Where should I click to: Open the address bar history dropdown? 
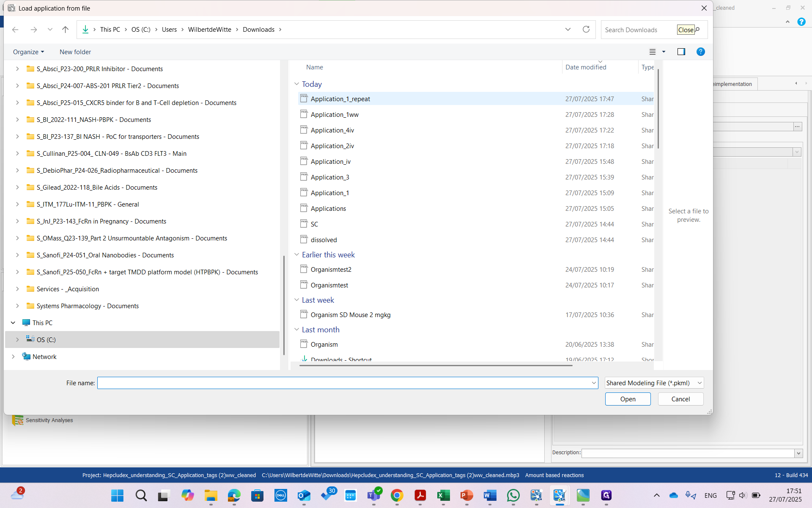pyautogui.click(x=568, y=30)
